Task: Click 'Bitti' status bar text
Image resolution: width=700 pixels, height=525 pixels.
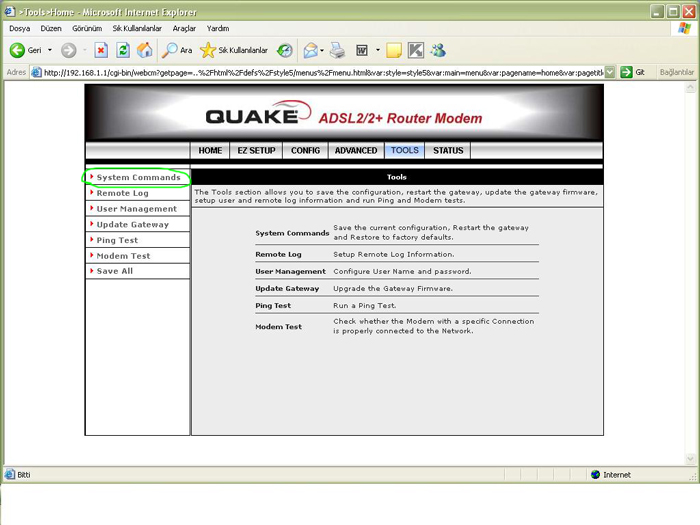Action: tap(24, 475)
